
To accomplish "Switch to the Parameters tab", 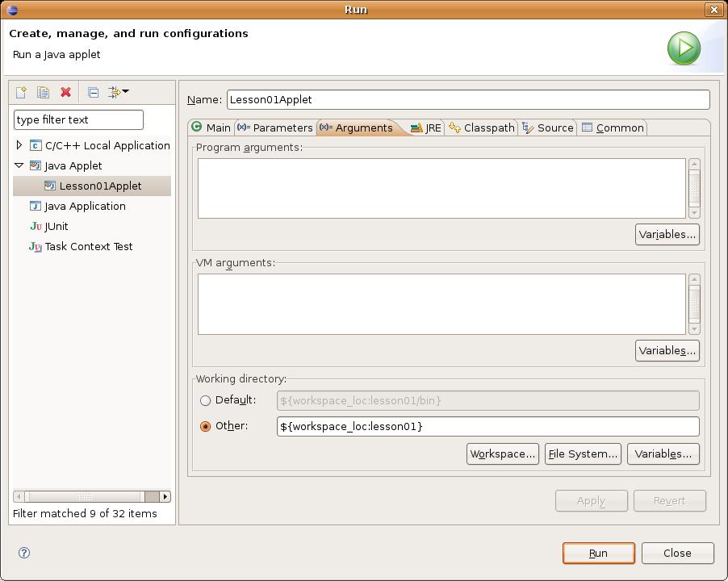I will [275, 127].
